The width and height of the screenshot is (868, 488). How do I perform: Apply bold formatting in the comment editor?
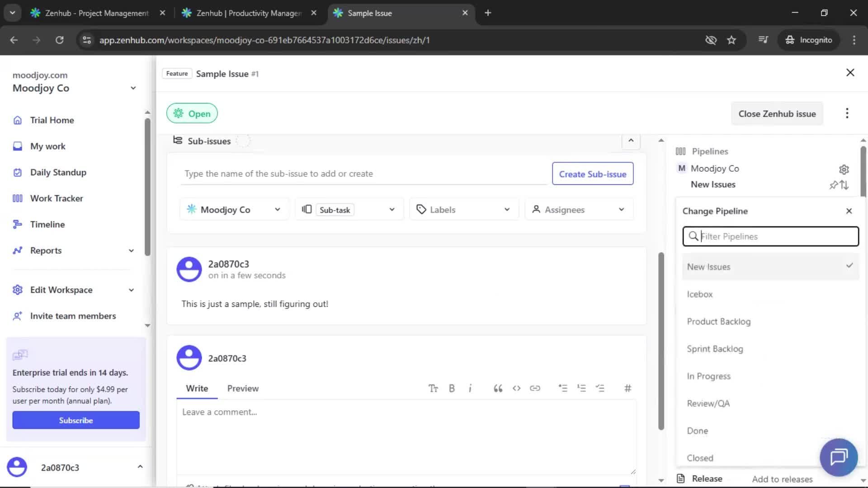[x=451, y=388]
